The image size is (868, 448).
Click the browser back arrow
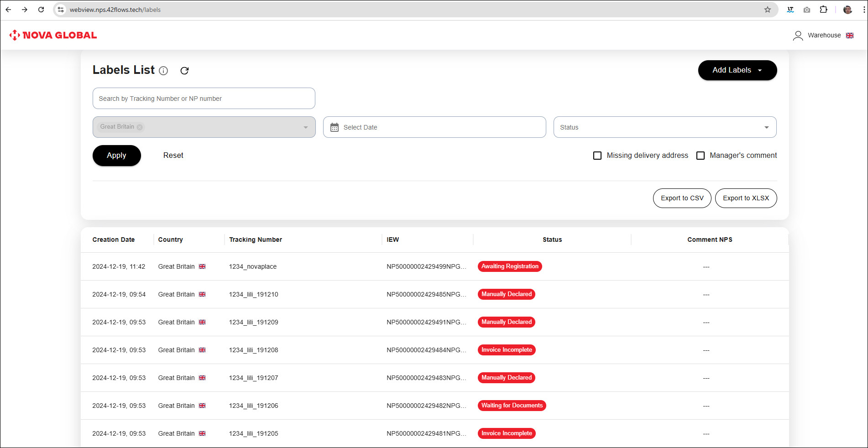tap(8, 10)
